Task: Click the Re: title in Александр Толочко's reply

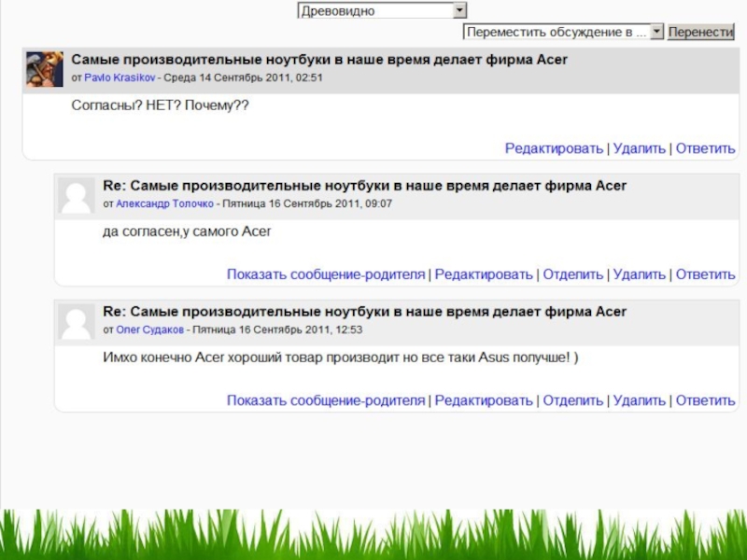Action: [x=364, y=186]
